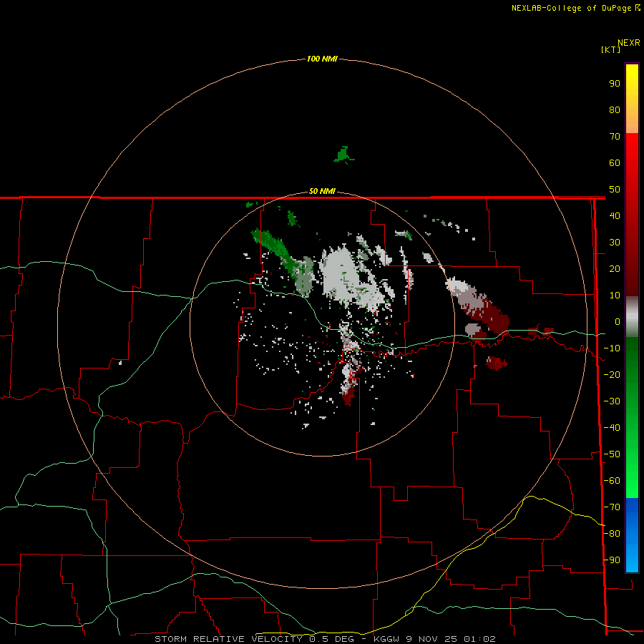This screenshot has height=644, width=644.
Task: Click the STORM RELATIVE VELOCITY caption text
Action: (228, 639)
